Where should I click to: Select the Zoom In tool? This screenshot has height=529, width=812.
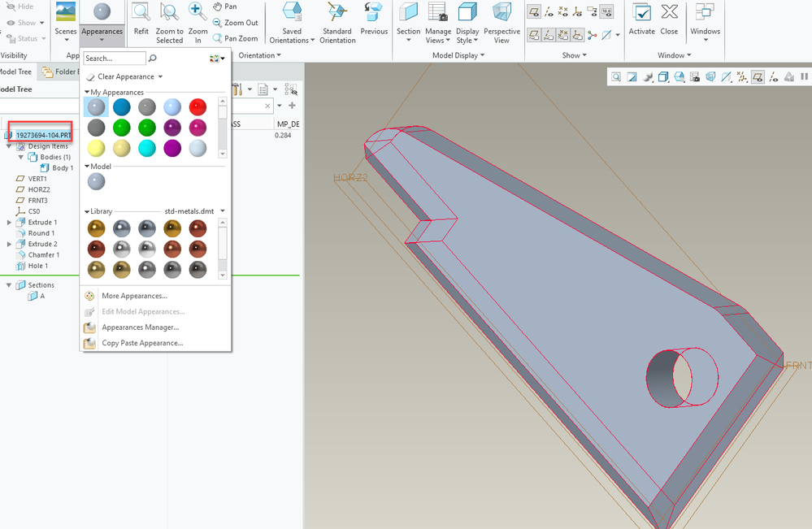point(198,13)
